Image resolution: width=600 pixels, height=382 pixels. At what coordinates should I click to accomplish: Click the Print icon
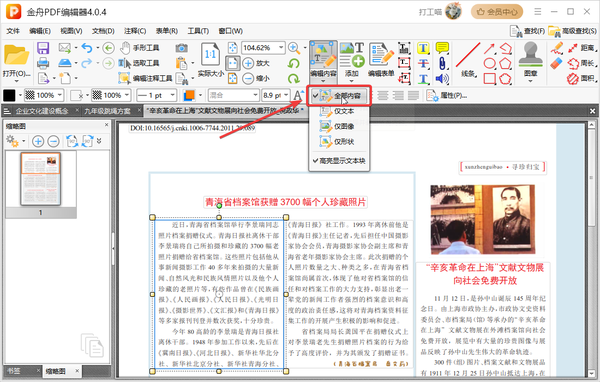point(43,63)
